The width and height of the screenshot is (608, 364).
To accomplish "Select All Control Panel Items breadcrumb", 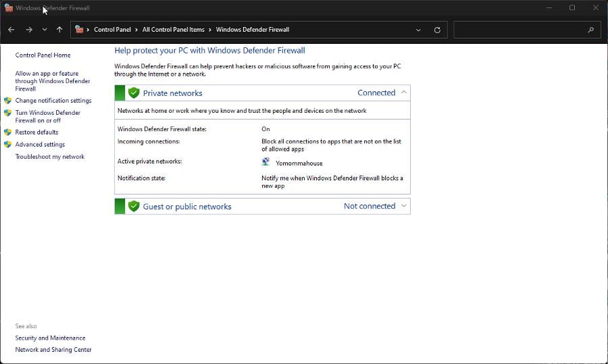I will pyautogui.click(x=174, y=30).
